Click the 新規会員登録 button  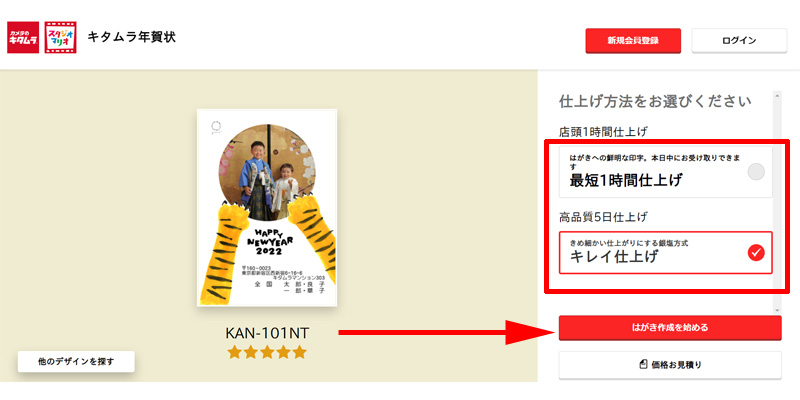[633, 41]
